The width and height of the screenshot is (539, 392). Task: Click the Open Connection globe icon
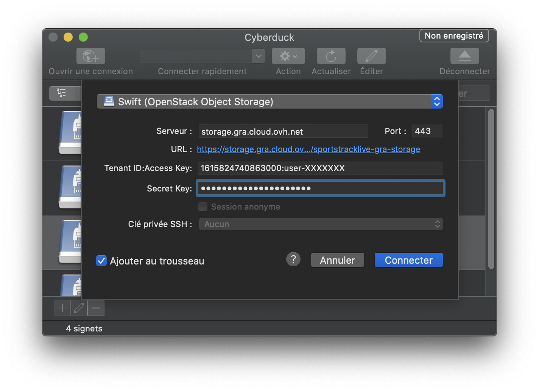click(90, 56)
